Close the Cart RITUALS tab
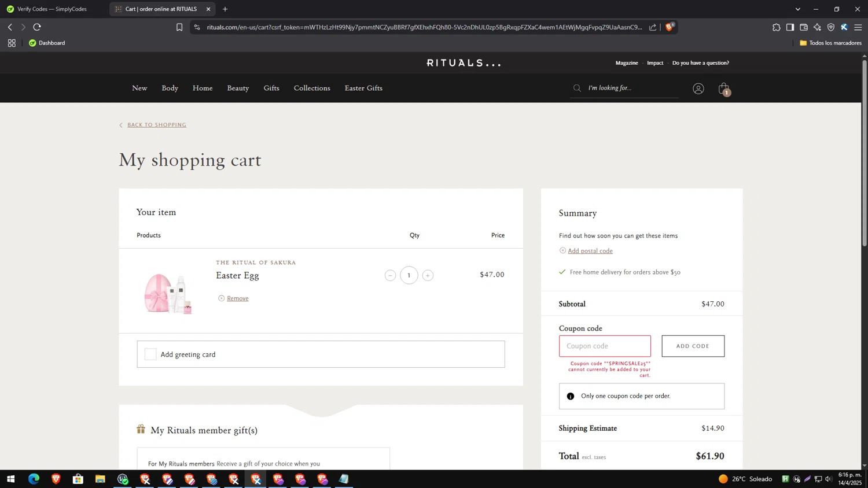 (x=208, y=9)
